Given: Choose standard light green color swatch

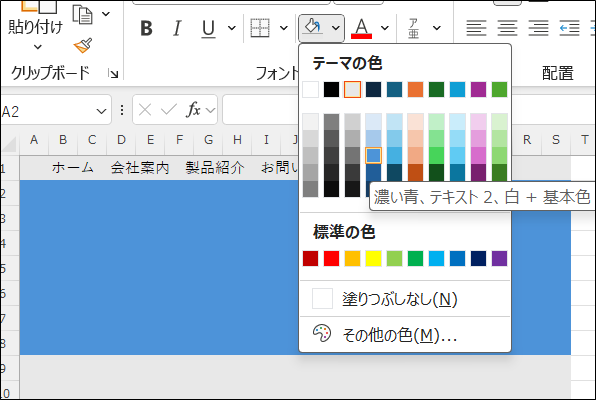Looking at the screenshot, I should click(395, 259).
